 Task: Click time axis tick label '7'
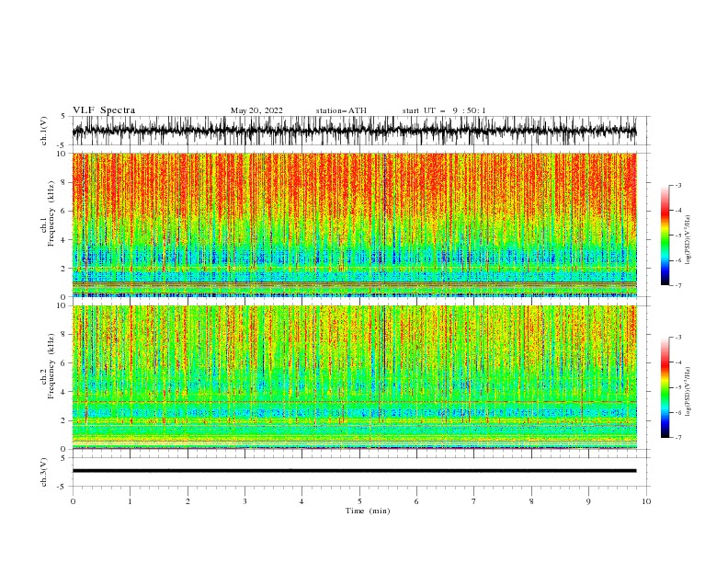pos(474,501)
